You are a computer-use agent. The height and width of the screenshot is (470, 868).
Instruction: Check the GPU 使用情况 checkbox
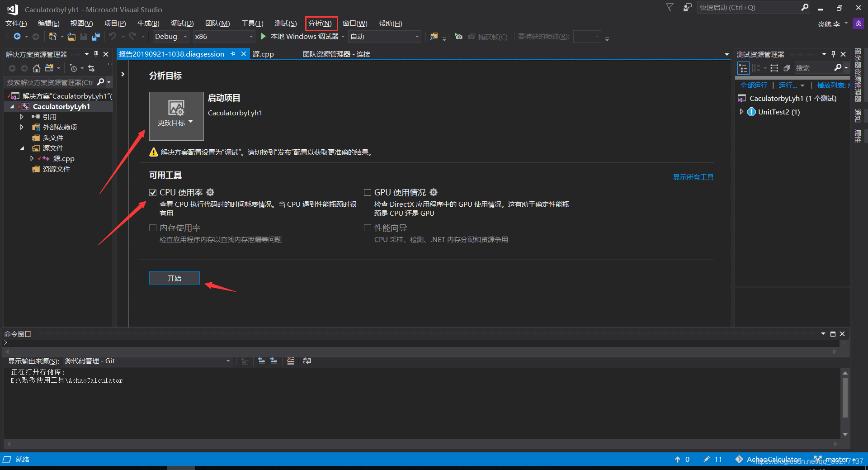point(368,192)
